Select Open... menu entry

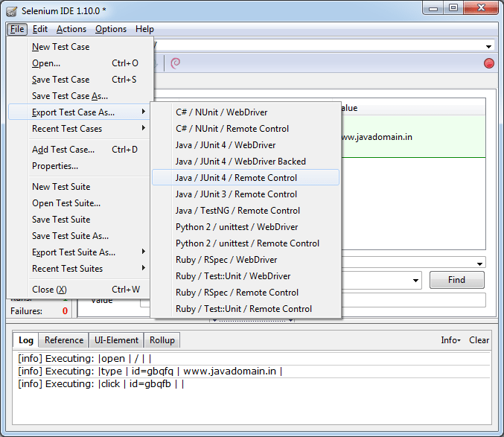(80, 63)
